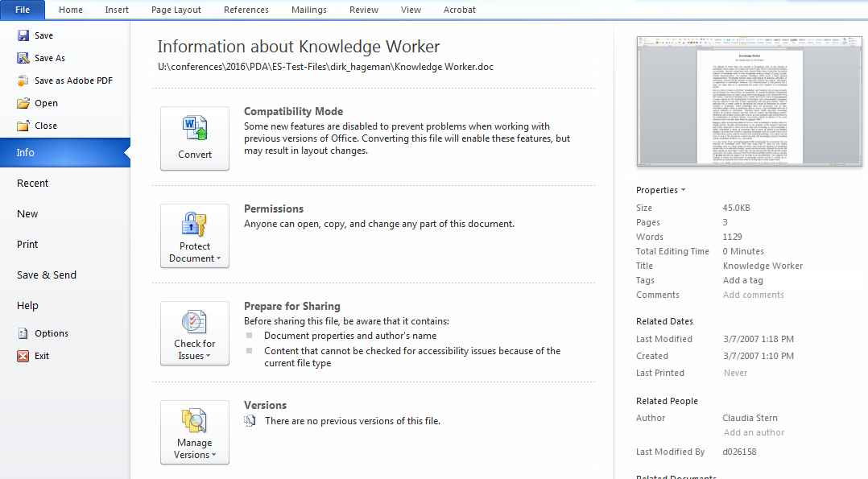Select Recent in the sidebar
The width and height of the screenshot is (868, 479).
click(x=33, y=184)
